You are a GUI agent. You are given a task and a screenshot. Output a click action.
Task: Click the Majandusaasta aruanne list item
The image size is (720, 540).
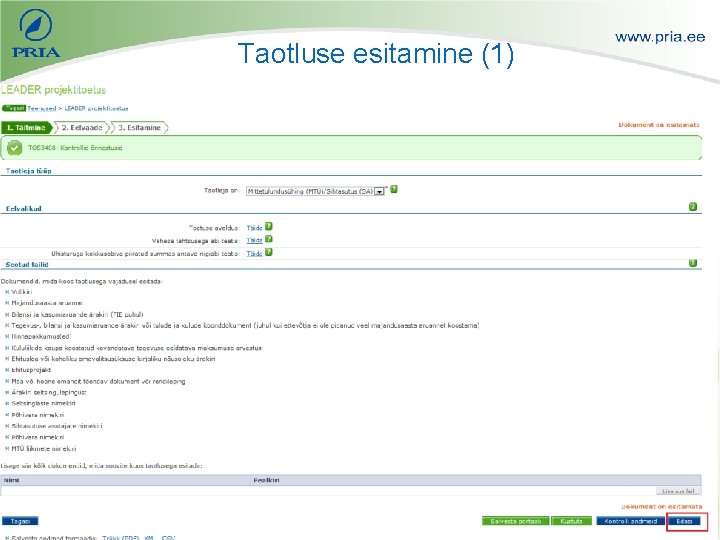click(x=47, y=303)
